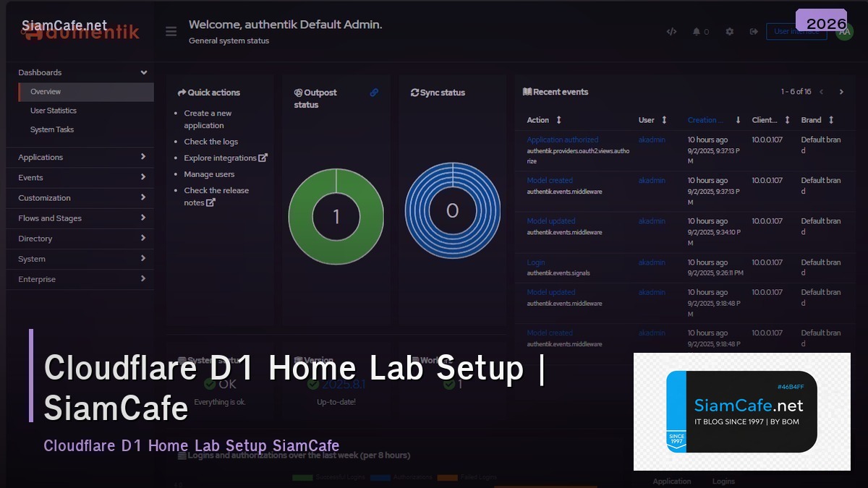Expand the Applications section
This screenshot has height=488, width=868.
pyautogui.click(x=80, y=157)
